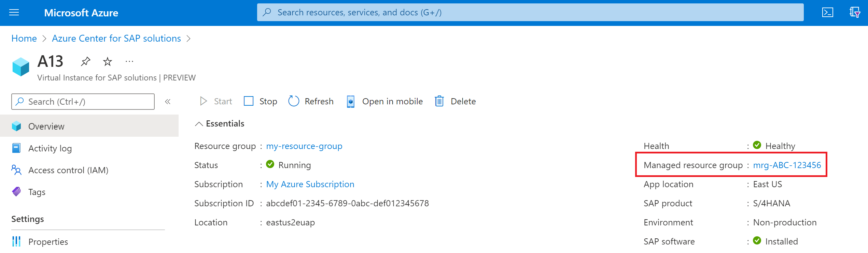Collapse the Essentials section

pyautogui.click(x=220, y=123)
